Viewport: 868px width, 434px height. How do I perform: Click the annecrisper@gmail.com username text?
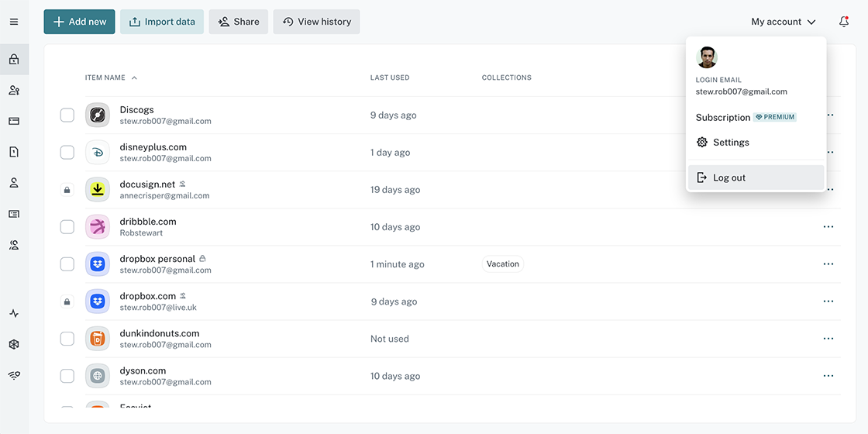[164, 195]
